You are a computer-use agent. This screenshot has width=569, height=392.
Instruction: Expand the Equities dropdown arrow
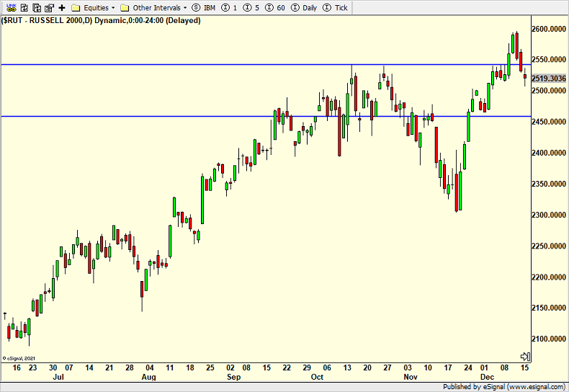pos(113,8)
